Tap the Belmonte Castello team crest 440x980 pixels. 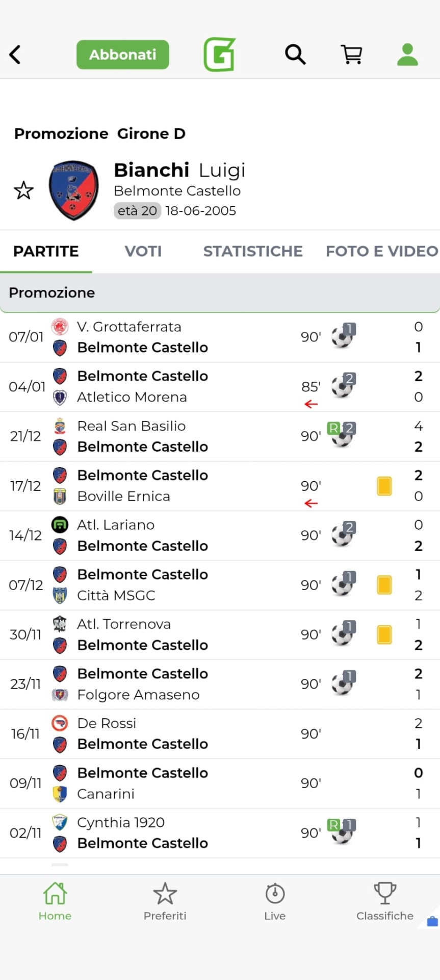point(74,190)
